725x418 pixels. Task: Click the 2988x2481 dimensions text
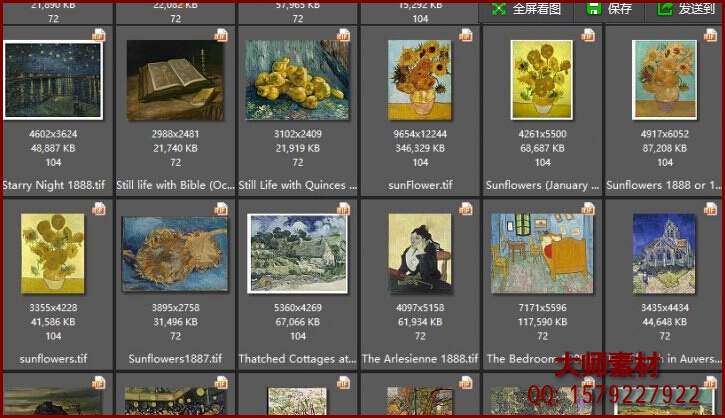(175, 134)
